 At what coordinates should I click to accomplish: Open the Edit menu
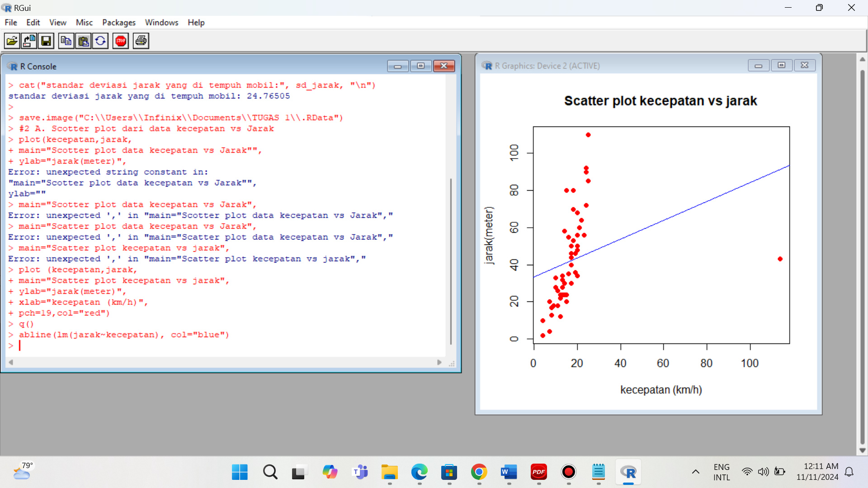click(x=33, y=23)
